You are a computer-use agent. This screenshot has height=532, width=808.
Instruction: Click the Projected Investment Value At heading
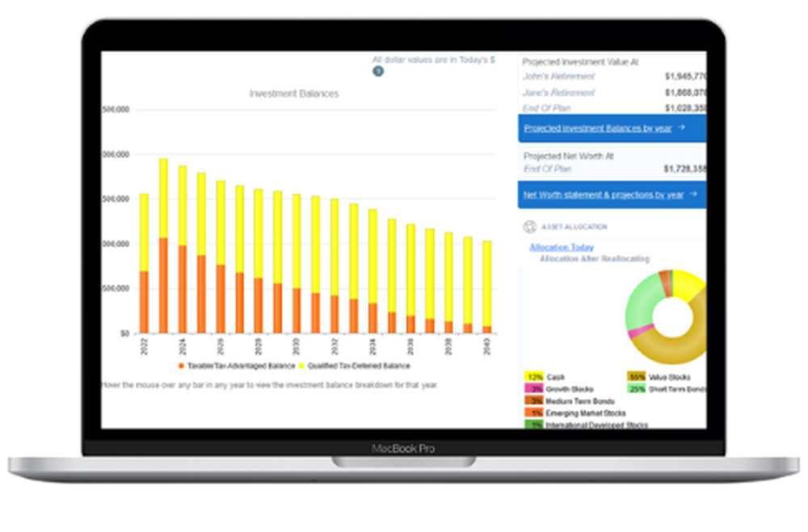point(580,62)
